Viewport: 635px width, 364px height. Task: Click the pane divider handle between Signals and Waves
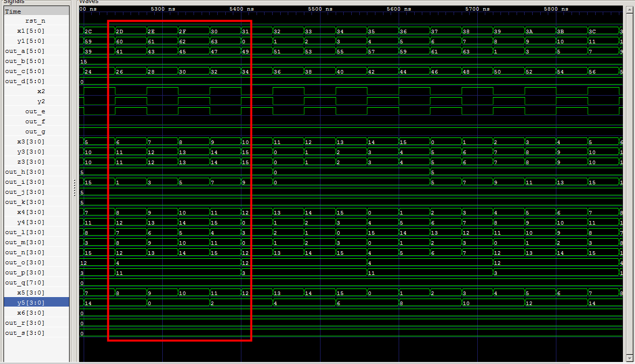pos(74,187)
